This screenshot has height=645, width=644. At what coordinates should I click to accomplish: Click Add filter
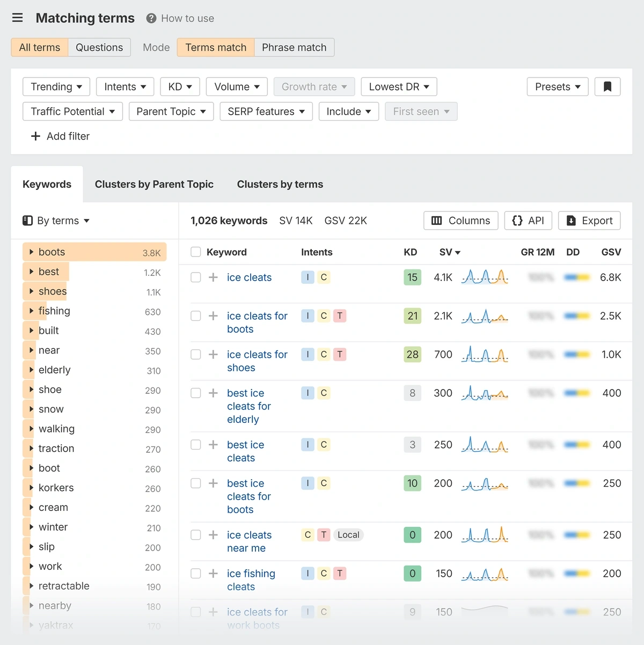(x=60, y=136)
